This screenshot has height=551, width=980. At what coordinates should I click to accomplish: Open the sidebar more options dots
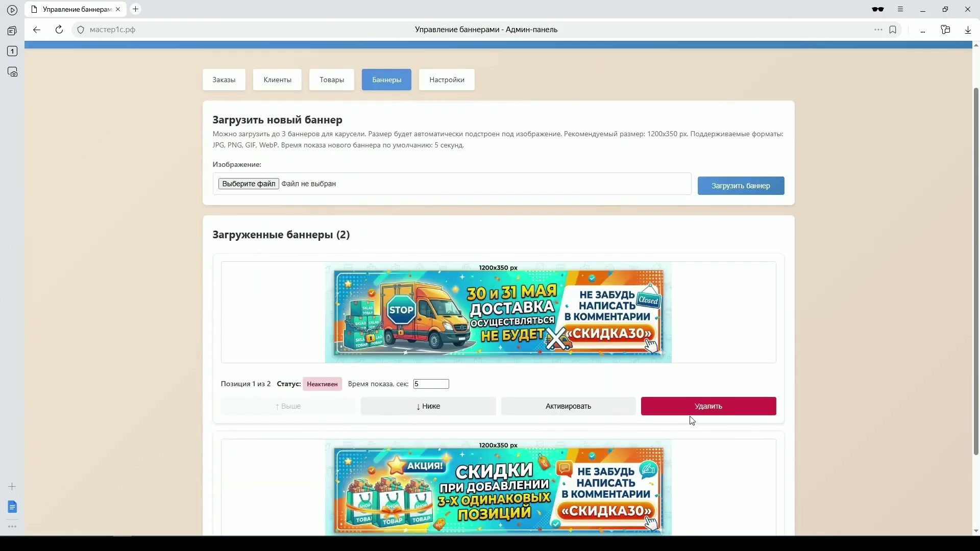[x=12, y=527]
